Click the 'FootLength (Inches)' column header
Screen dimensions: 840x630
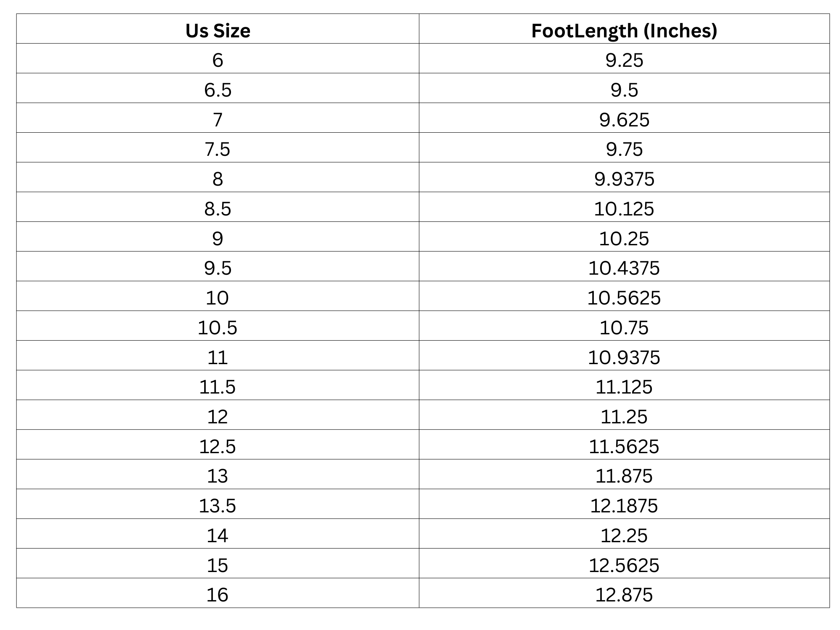coord(624,29)
